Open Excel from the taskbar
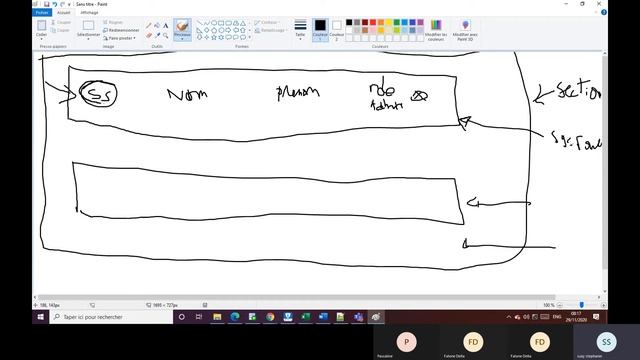This screenshot has height=360, width=640. tap(305, 317)
